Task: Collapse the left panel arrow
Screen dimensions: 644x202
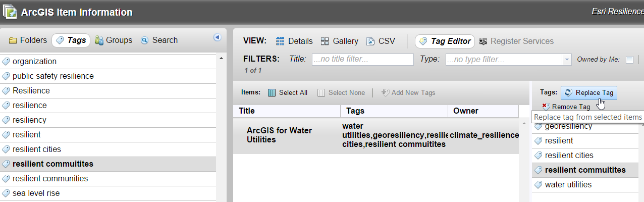Action: coord(218,37)
